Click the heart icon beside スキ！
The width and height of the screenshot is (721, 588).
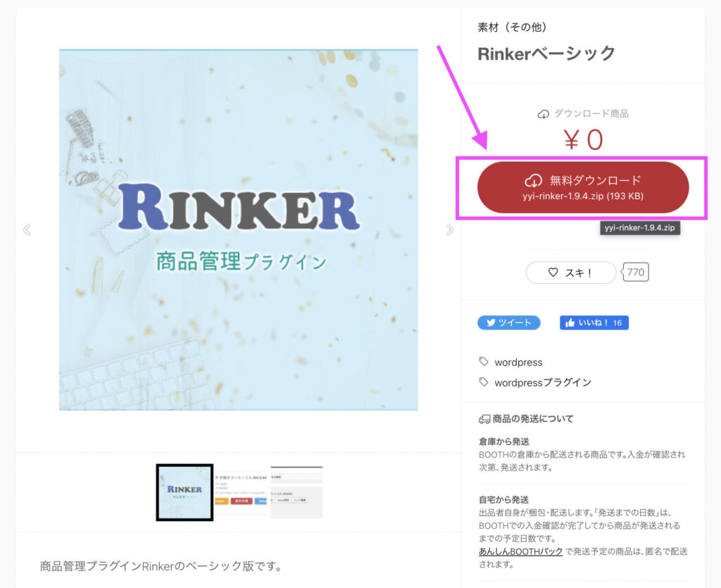(553, 272)
